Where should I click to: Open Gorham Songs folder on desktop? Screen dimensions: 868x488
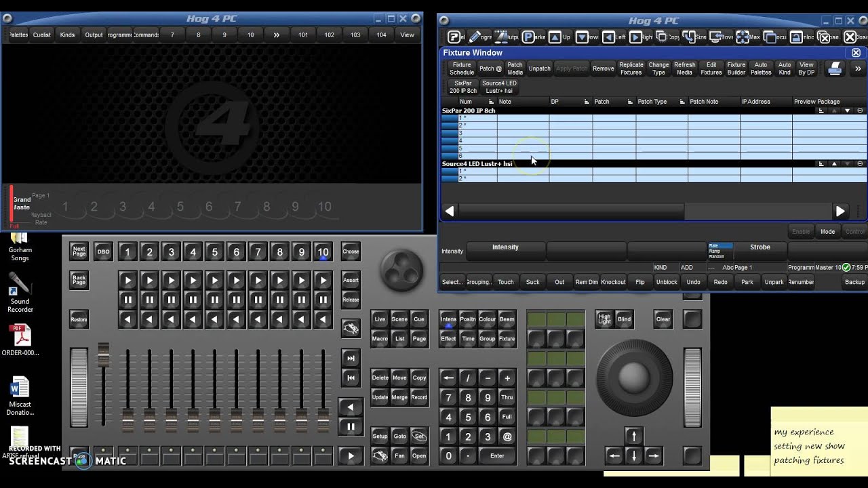[20, 247]
